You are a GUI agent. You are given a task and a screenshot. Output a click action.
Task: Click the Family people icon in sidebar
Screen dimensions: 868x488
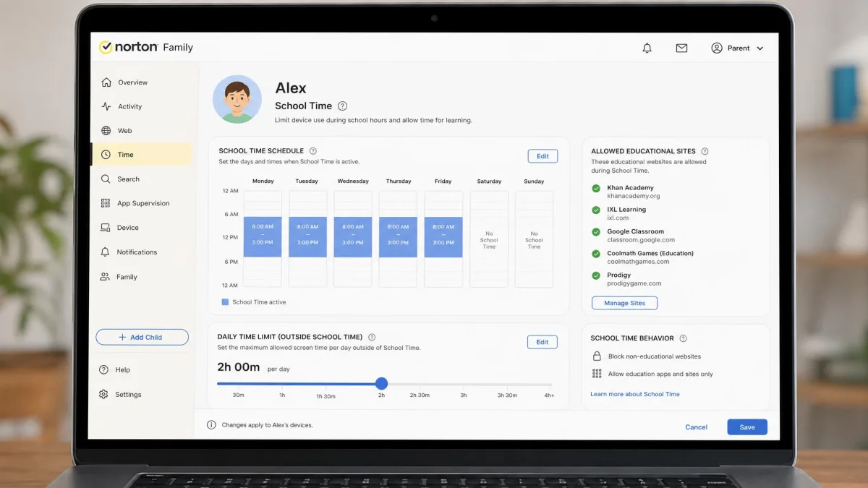106,277
